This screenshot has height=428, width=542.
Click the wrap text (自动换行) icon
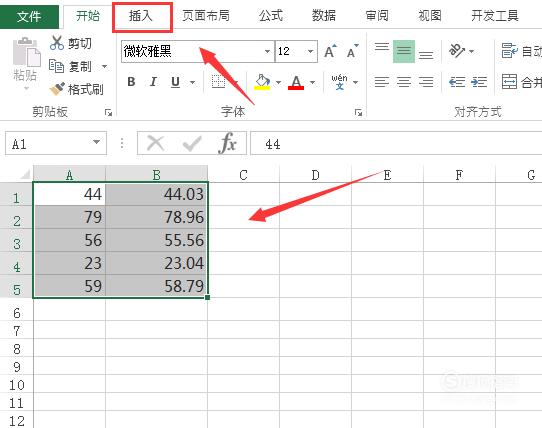tap(510, 51)
